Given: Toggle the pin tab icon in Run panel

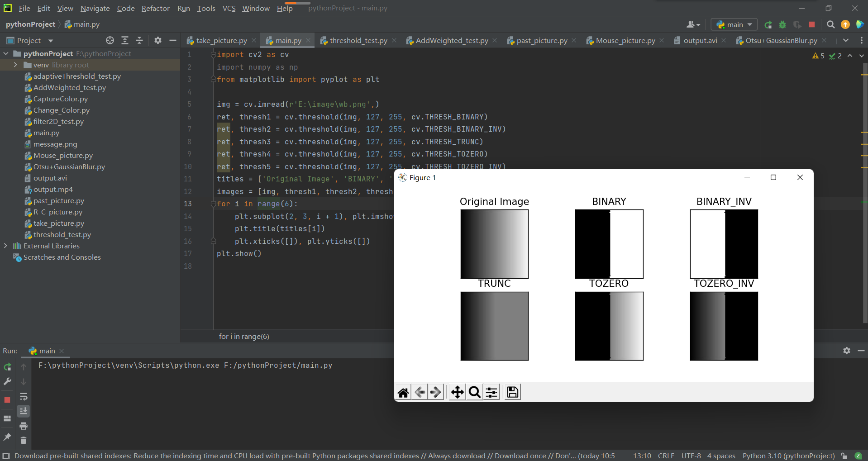Looking at the screenshot, I should 7,437.
